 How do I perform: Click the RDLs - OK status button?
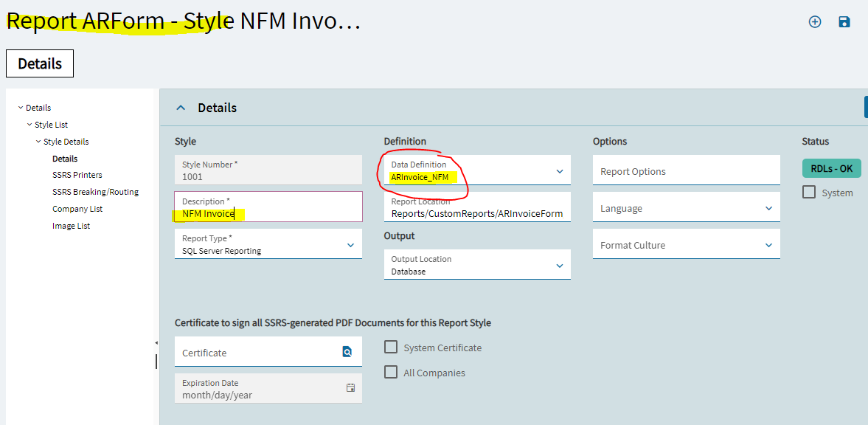pos(831,168)
